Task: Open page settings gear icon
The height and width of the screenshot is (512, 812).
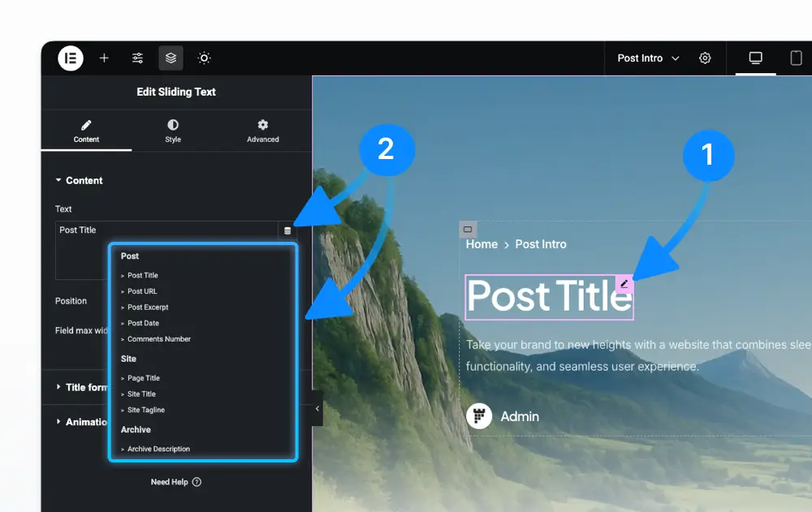Action: 705,58
